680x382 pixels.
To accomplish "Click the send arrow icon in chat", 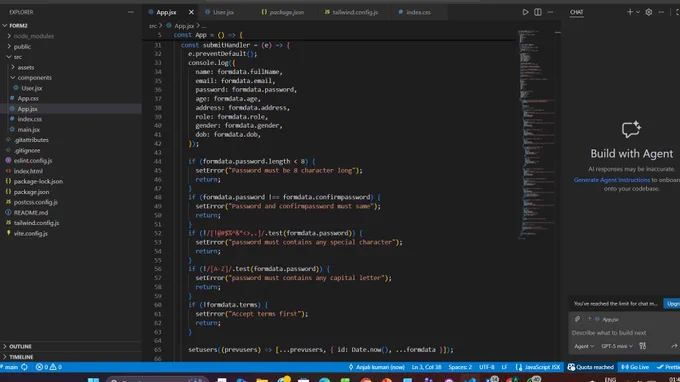I will coord(674,346).
